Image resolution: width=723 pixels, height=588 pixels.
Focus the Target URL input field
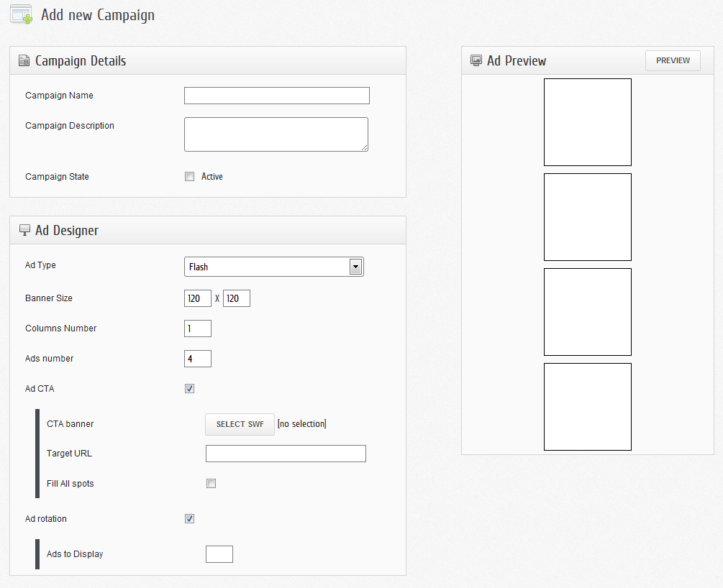[x=286, y=454]
